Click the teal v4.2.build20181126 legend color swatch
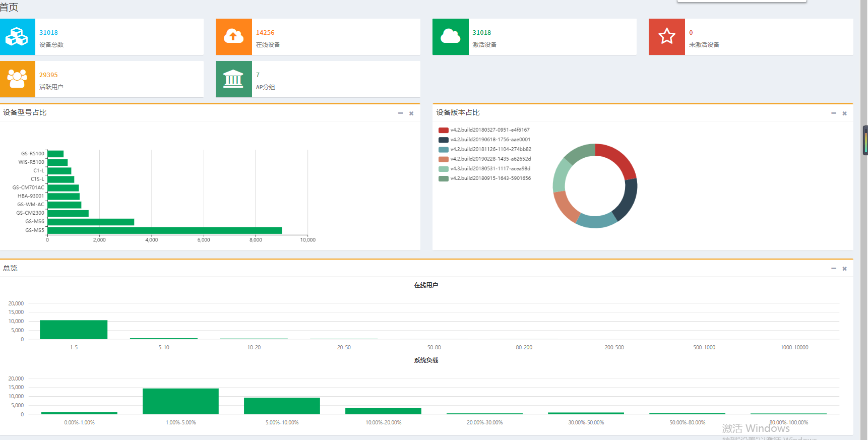The width and height of the screenshot is (868, 440). [444, 150]
